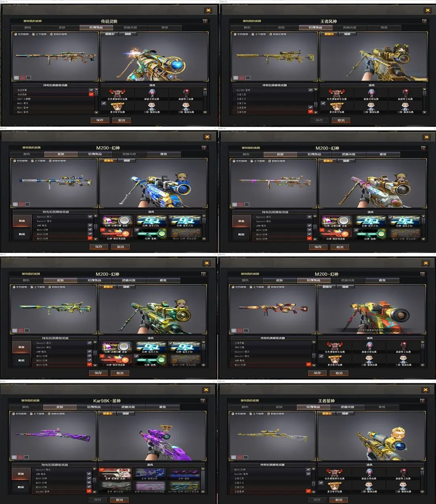Select 红色曼陀柯东玩偶 doll in 王者风神 panel
This screenshot has width=436, height=504.
(x=337, y=94)
